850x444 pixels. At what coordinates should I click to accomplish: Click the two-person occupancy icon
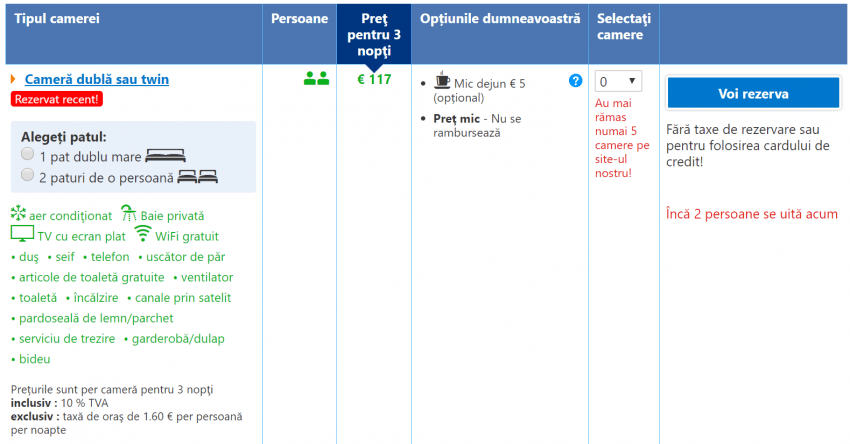click(316, 80)
